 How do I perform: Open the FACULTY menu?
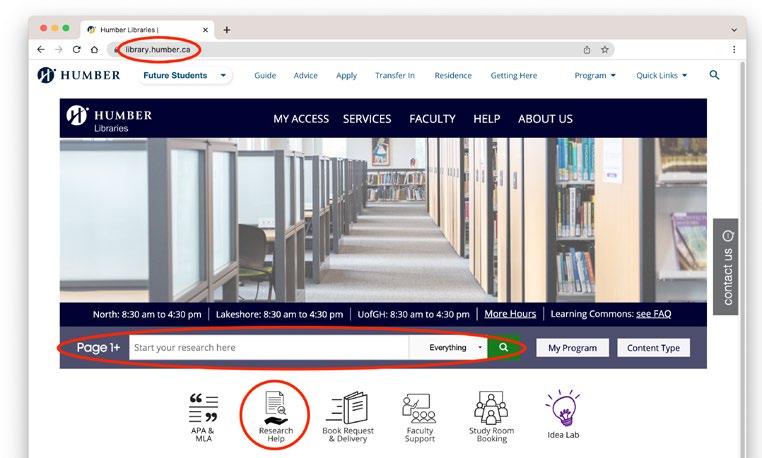click(x=432, y=119)
